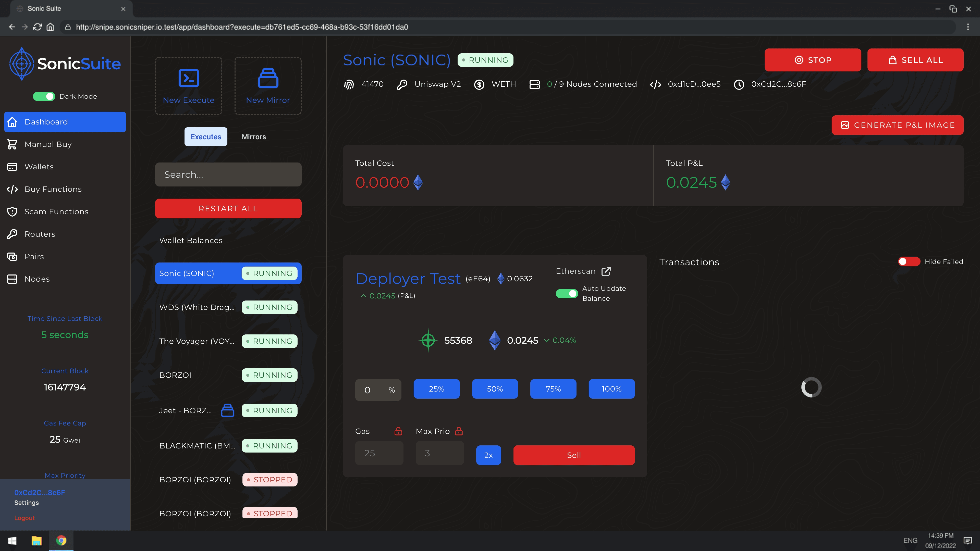The width and height of the screenshot is (980, 551).
Task: Open the Windows Start menu
Action: [x=12, y=540]
